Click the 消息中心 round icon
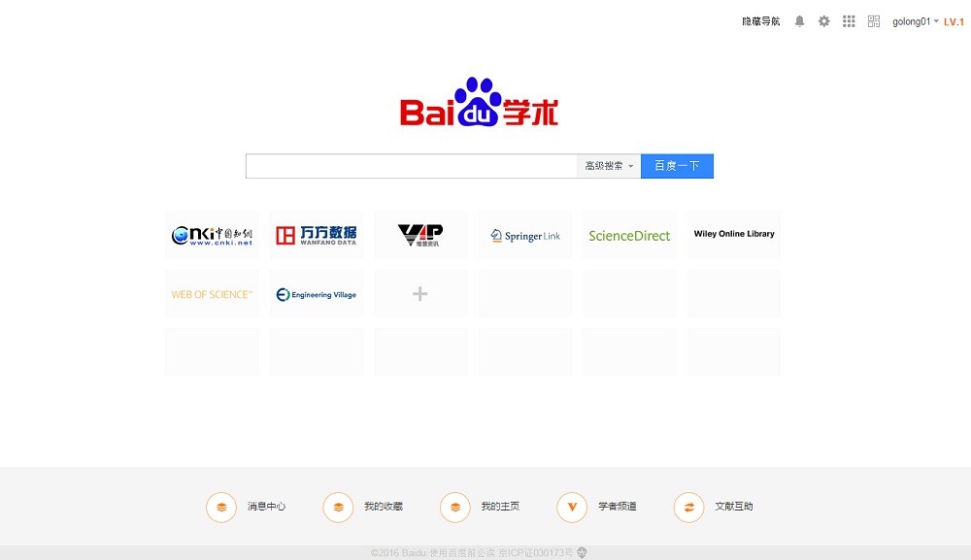The image size is (971, 560). 221,508
